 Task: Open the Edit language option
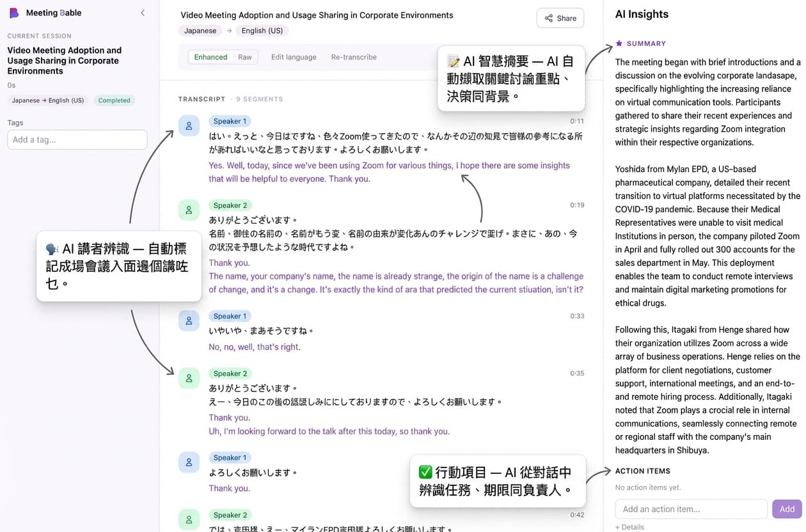click(x=294, y=56)
